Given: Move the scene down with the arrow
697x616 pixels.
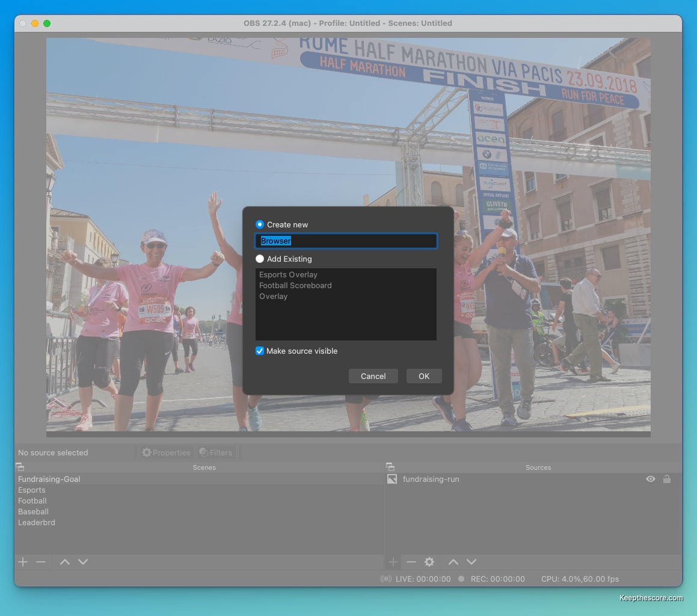Looking at the screenshot, I should tap(83, 562).
